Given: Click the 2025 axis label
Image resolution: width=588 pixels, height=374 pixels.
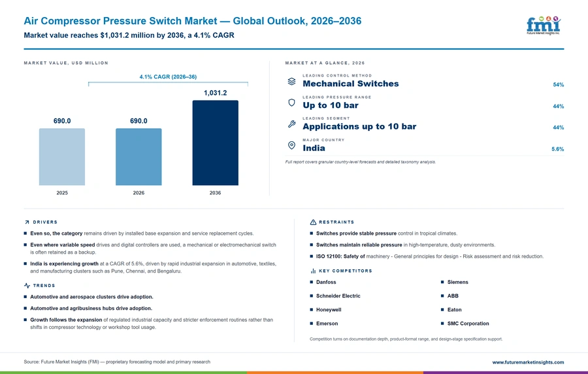Looking at the screenshot, I should (62, 193).
